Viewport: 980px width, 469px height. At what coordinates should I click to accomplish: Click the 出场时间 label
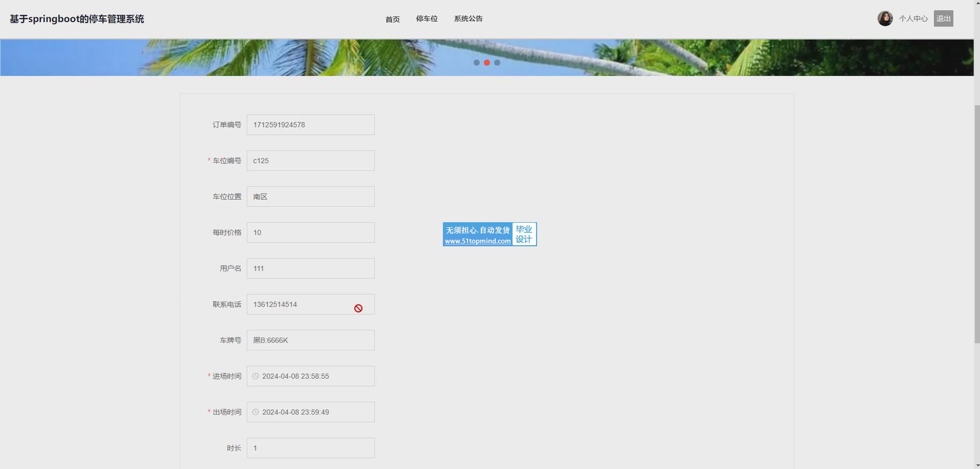tap(227, 412)
